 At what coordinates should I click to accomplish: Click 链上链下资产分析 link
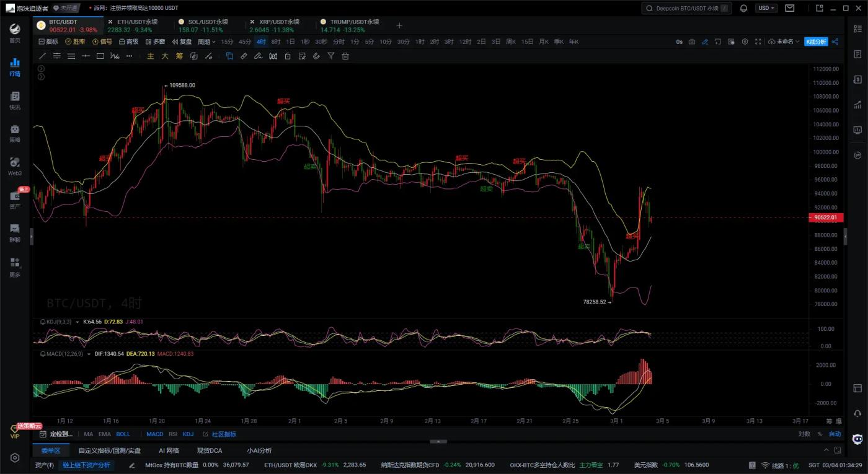pos(86,465)
